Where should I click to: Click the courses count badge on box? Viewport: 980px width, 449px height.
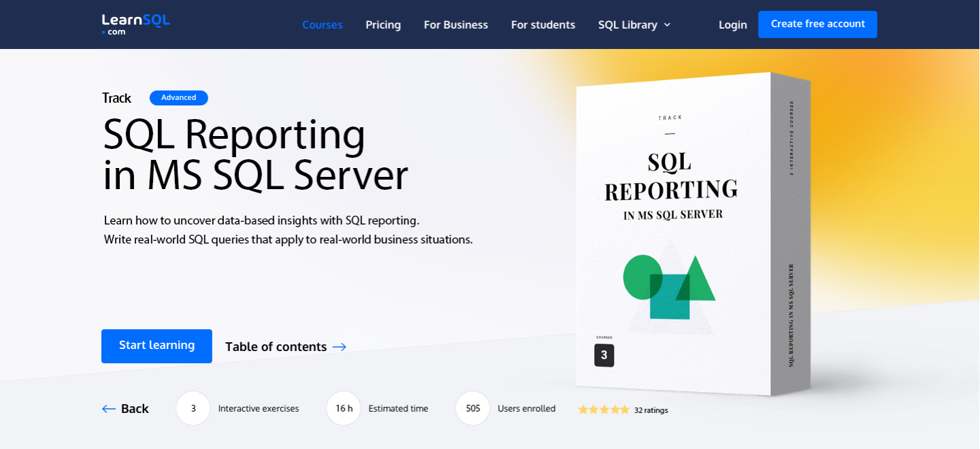(604, 355)
